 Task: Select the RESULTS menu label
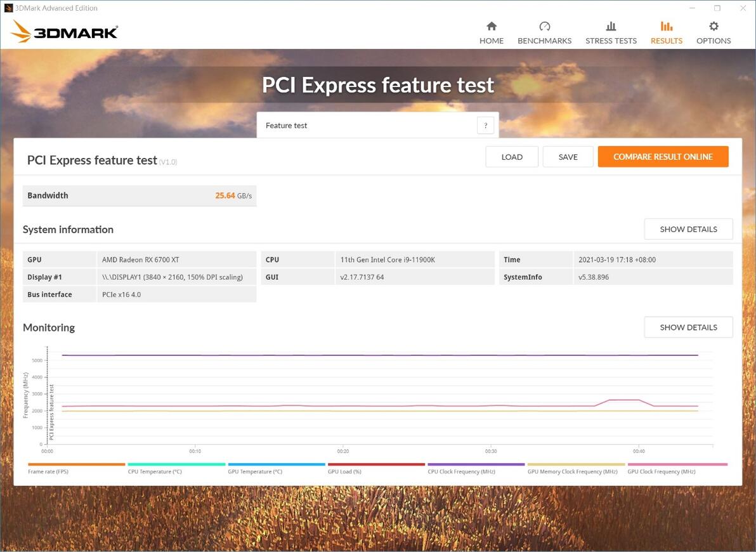click(x=667, y=41)
